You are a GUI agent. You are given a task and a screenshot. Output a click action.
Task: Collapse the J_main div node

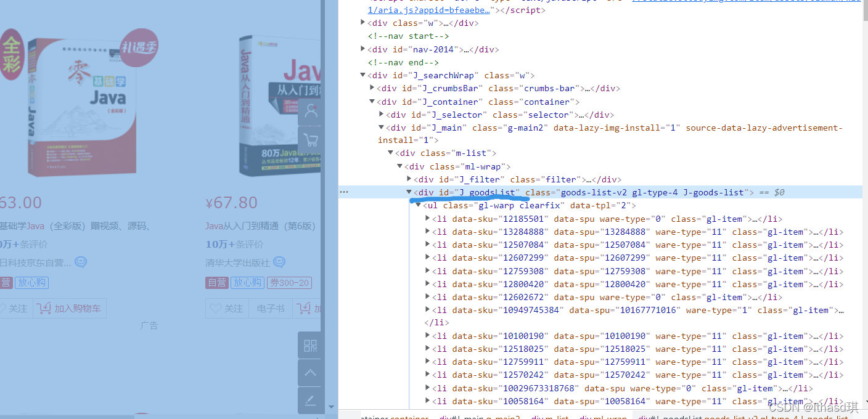click(381, 128)
